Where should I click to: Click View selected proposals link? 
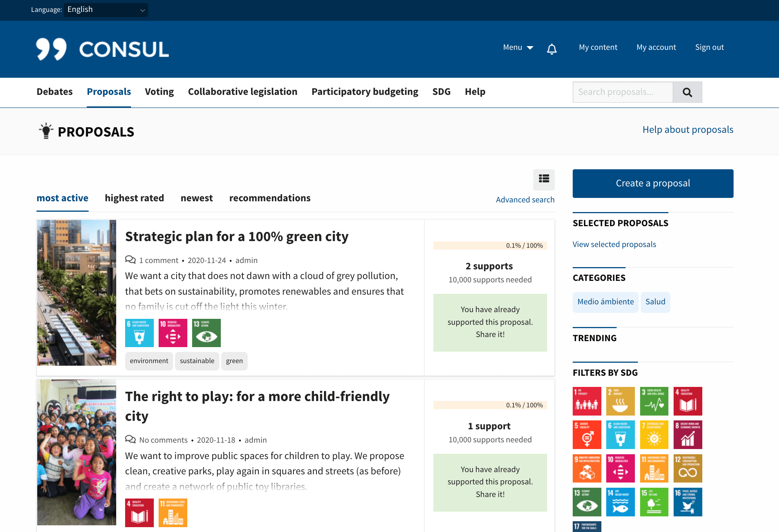[614, 244]
